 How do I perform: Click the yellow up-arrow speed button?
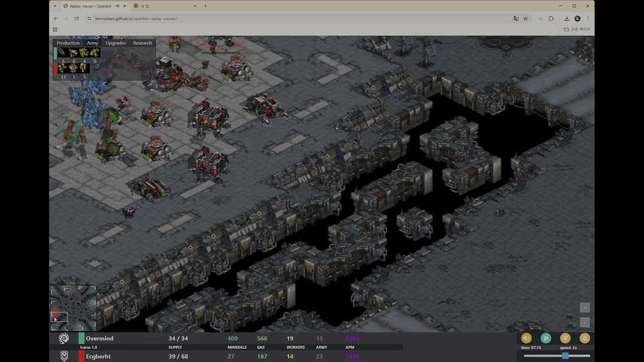[585, 338]
